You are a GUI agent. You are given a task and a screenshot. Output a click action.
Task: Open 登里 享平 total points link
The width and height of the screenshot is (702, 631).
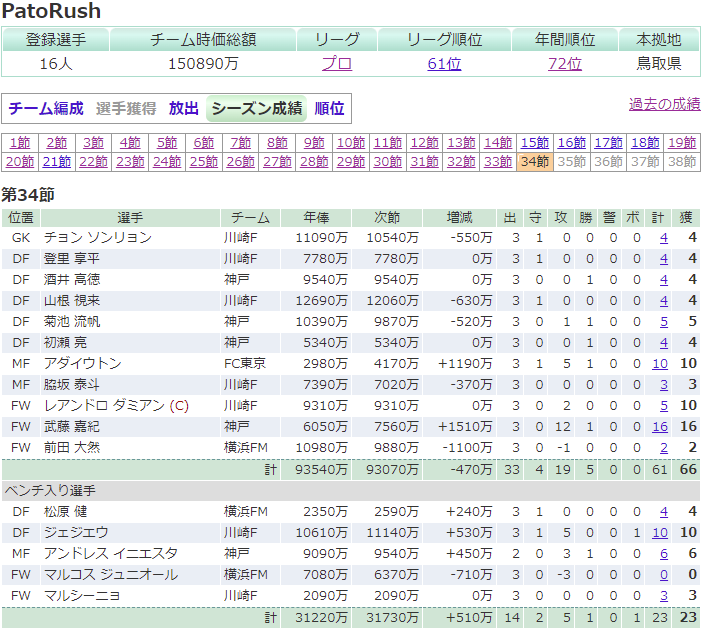[663, 259]
